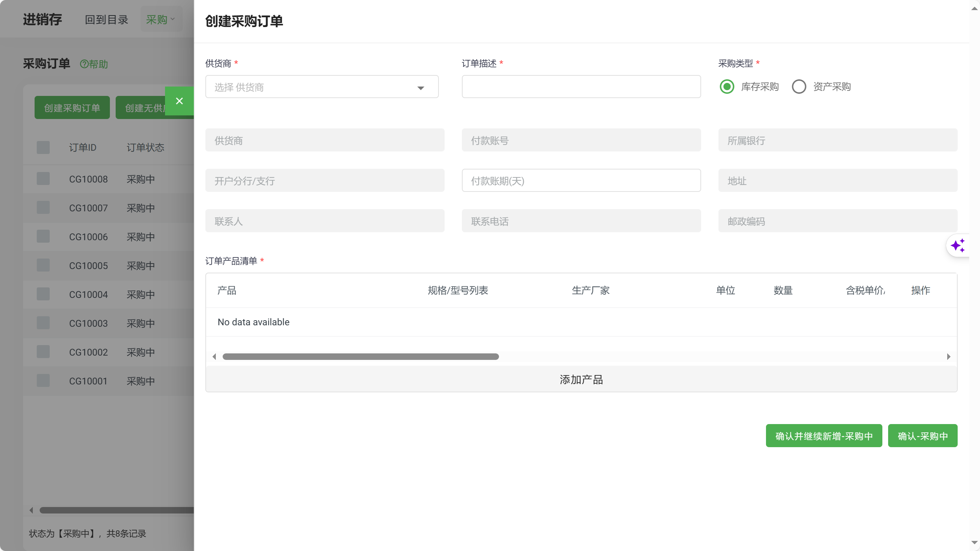
Task: Check the box for order CG10006
Action: tap(43, 237)
